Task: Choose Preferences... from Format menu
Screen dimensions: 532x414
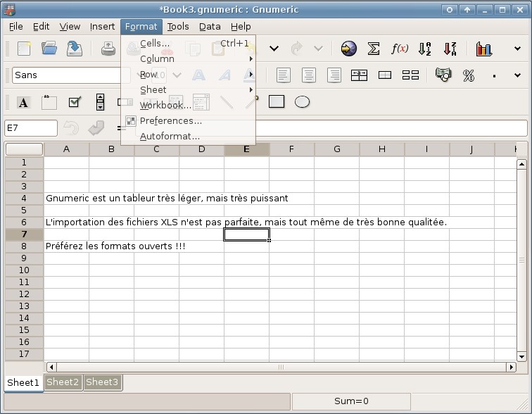Action: [188, 121]
